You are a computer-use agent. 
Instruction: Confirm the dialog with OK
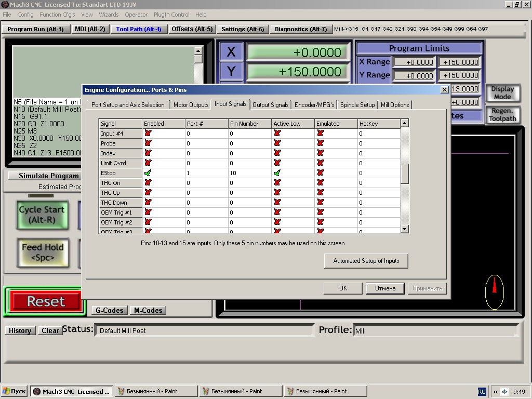pos(343,288)
